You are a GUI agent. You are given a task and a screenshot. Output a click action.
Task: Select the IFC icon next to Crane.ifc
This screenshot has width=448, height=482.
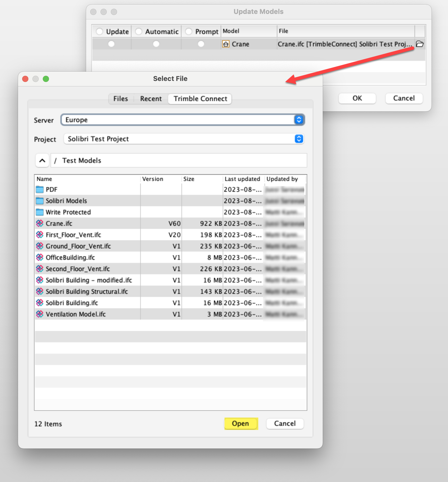pyautogui.click(x=39, y=223)
